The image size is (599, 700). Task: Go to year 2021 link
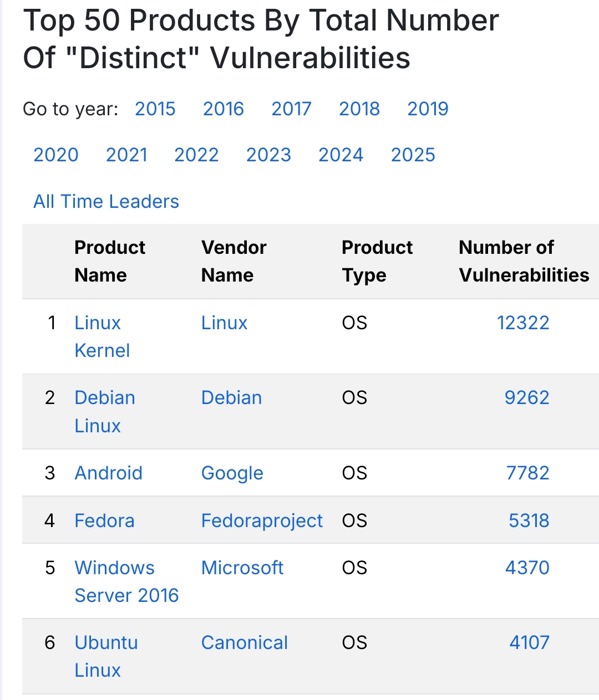click(x=126, y=155)
